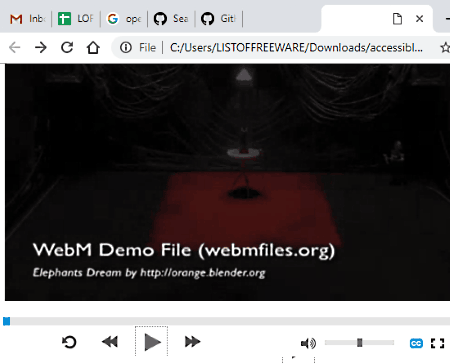450x364 pixels.
Task: Switch to the LOF spreadsheet tab
Action: [x=75, y=19]
